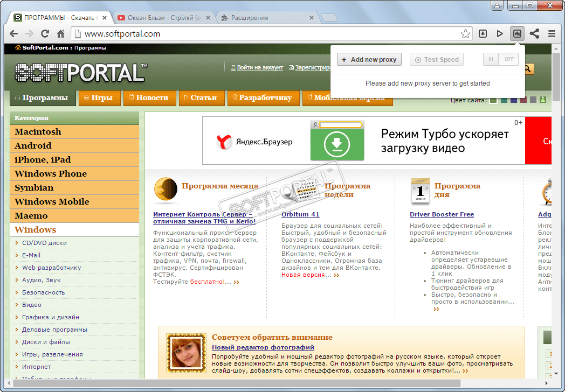Switch to the Расширения tab
565x392 pixels.
(x=267, y=18)
